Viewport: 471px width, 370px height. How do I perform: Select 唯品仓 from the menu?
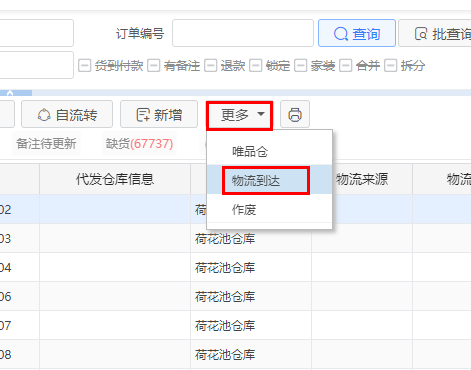click(x=269, y=152)
